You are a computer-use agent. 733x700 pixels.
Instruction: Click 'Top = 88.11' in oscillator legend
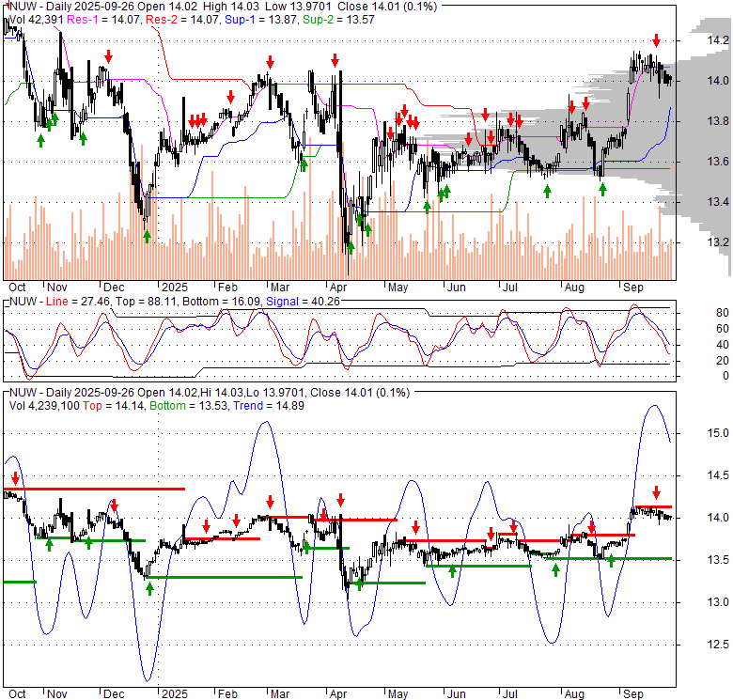pos(146,302)
